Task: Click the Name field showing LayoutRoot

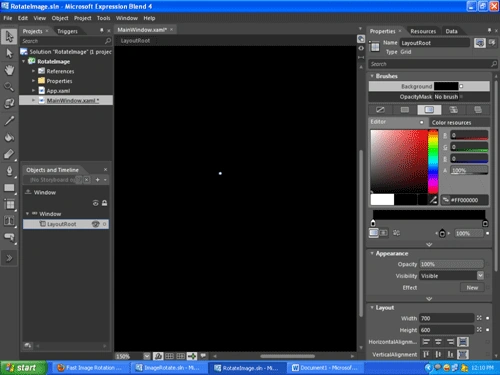Action: (435, 43)
